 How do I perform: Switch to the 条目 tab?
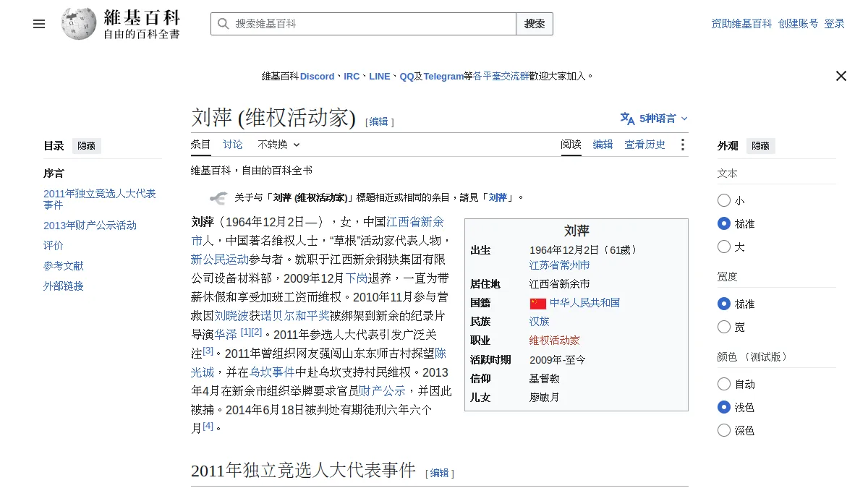click(201, 145)
